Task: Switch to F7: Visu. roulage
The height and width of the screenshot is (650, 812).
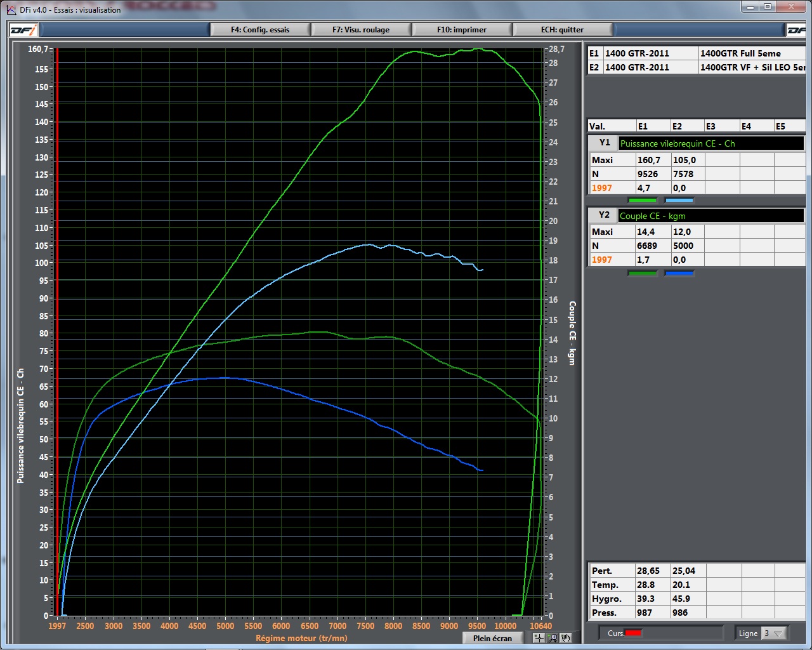Action: coord(361,30)
